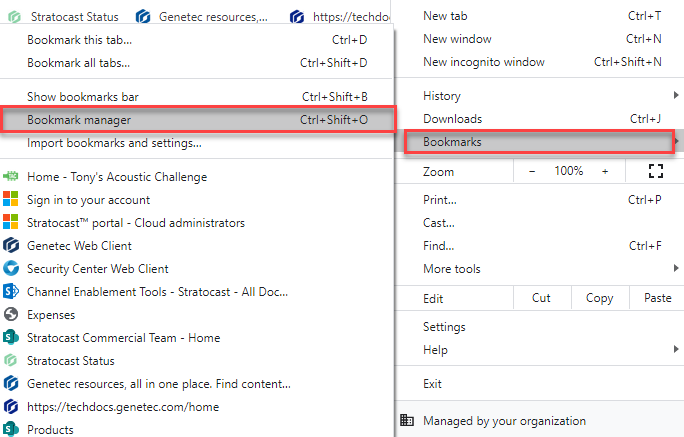This screenshot has width=684, height=437.
Task: Click the Security Center Web Client icon
Action: (x=10, y=268)
